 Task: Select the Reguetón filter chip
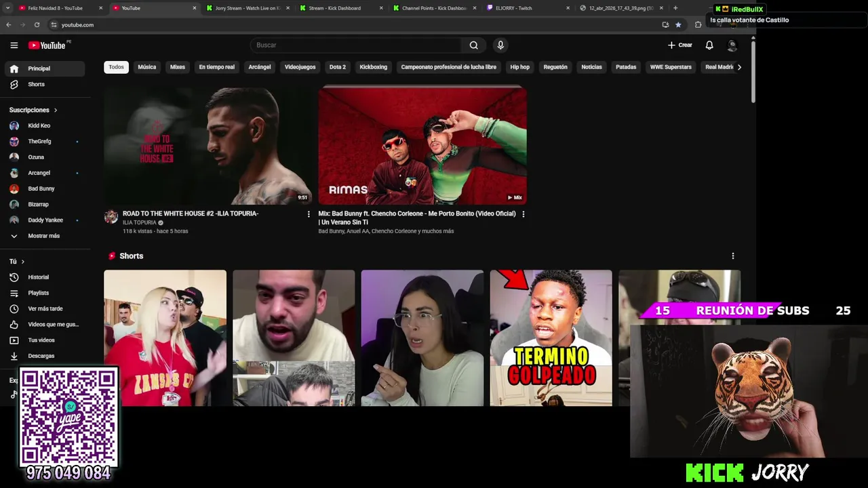(555, 67)
